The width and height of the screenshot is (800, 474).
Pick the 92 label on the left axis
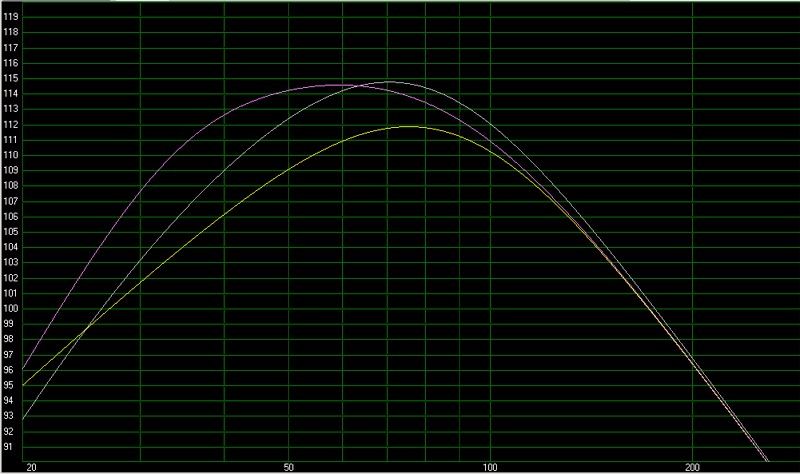tap(9, 432)
